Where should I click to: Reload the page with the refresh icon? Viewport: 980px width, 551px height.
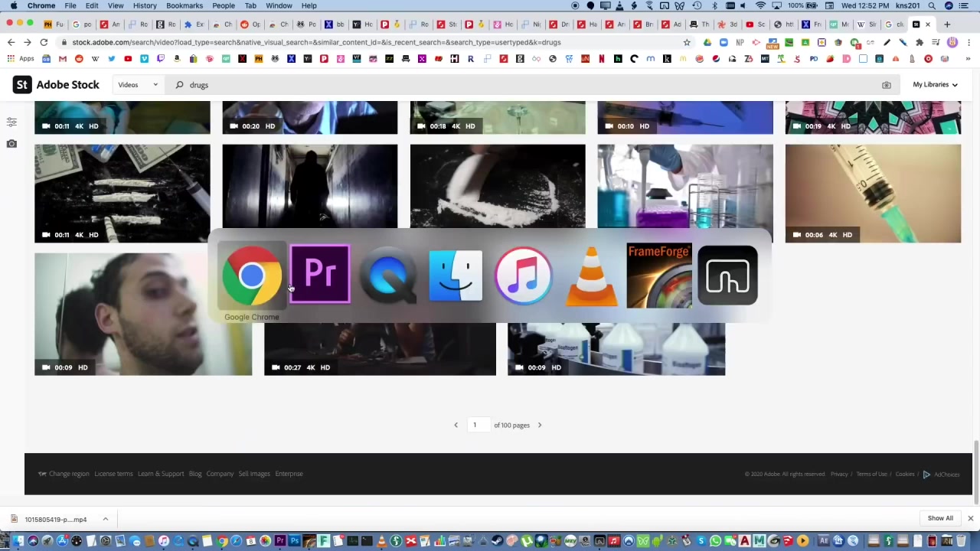(x=44, y=42)
